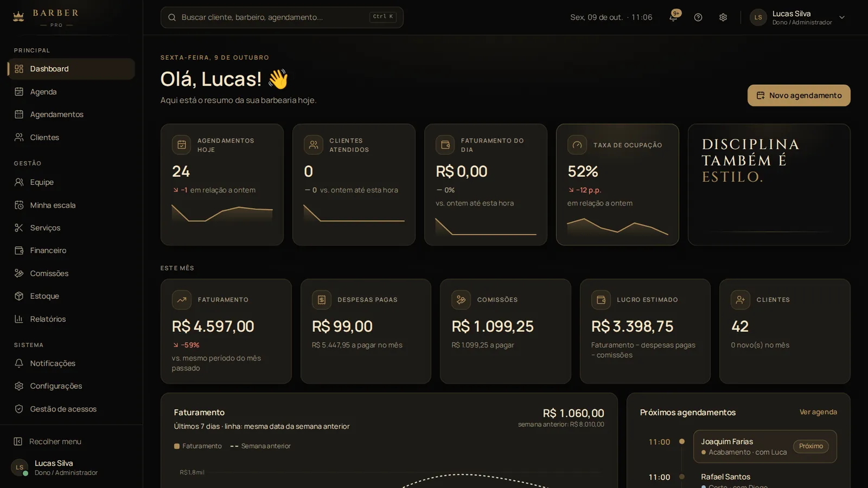Open Gestão de acessos
Screen dimensions: 868x488
[71, 409]
